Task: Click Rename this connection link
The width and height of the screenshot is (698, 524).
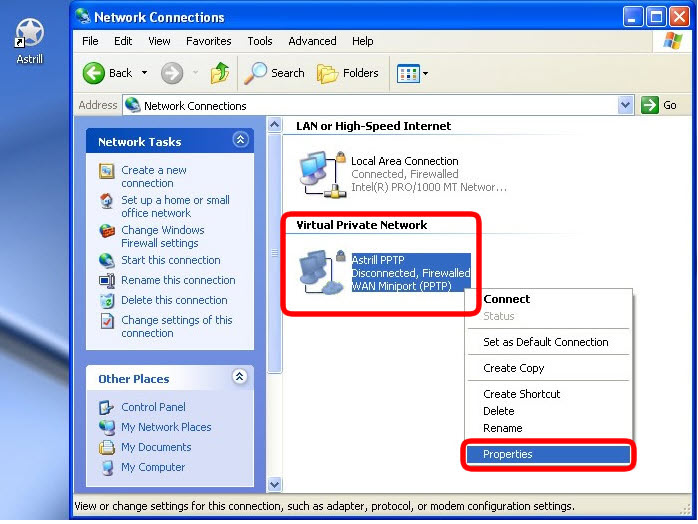Action: [178, 280]
